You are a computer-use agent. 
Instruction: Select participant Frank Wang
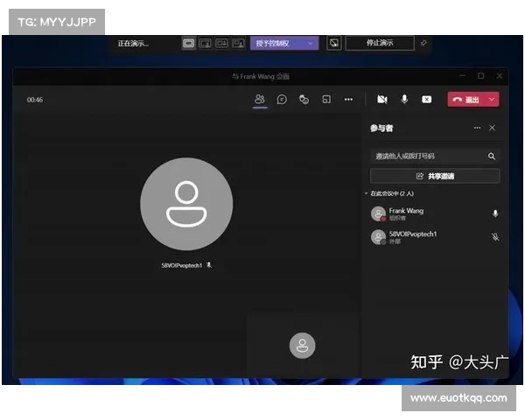435,213
